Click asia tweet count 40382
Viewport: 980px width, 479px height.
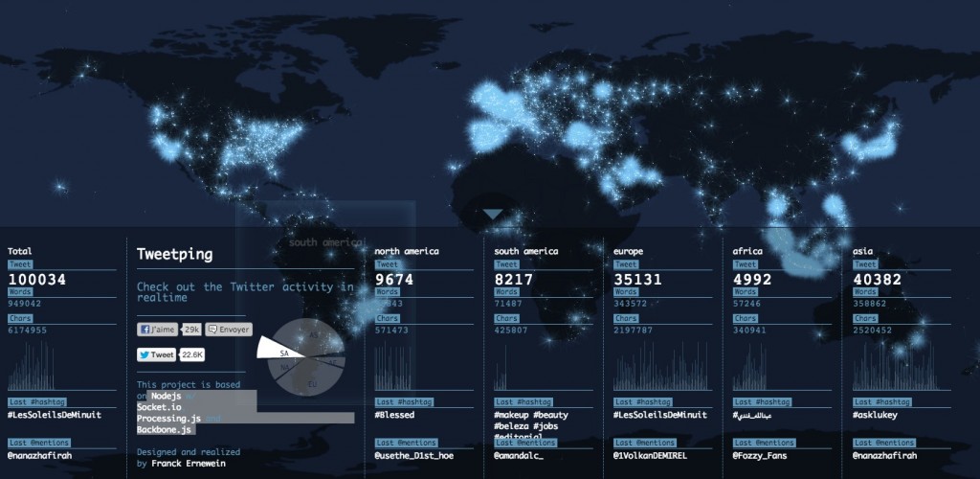click(877, 280)
